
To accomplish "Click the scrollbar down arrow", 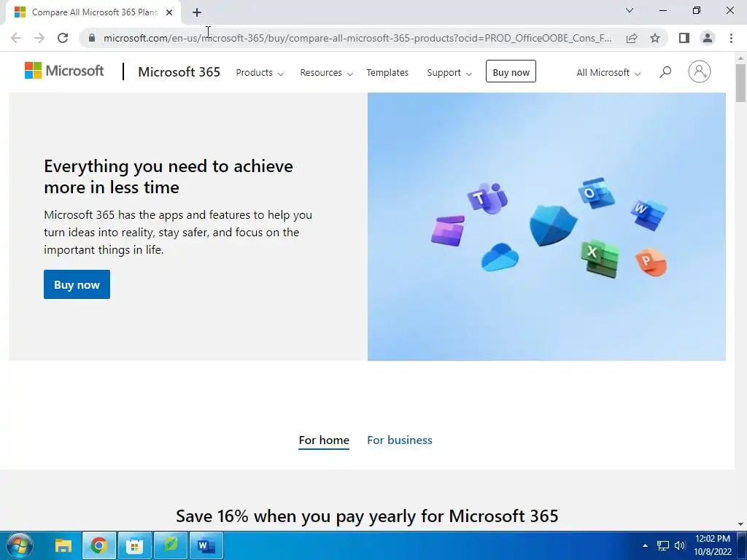I will (741, 524).
